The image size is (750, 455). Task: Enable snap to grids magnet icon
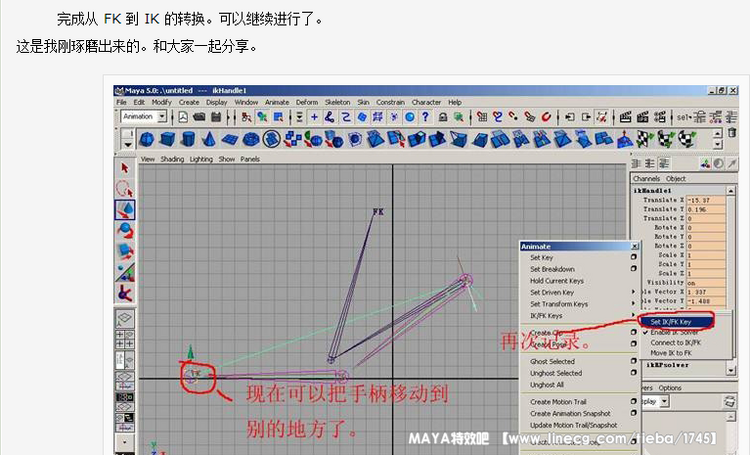pos(482,117)
